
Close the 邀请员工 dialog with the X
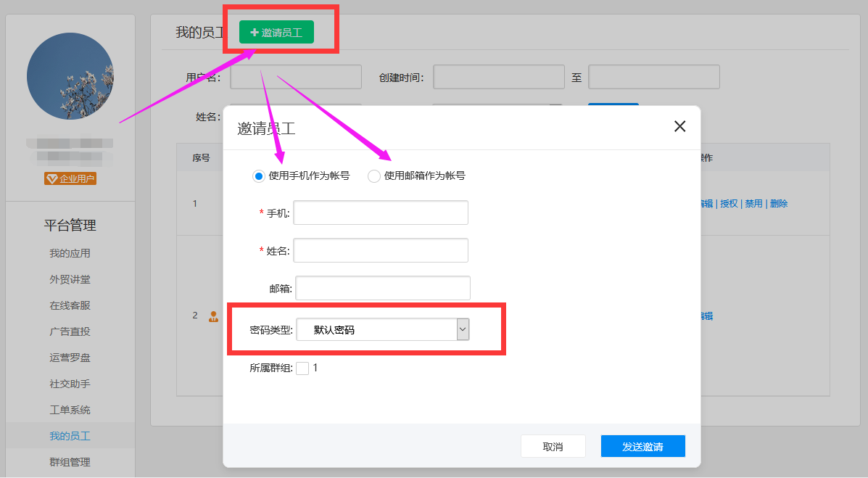(x=679, y=125)
